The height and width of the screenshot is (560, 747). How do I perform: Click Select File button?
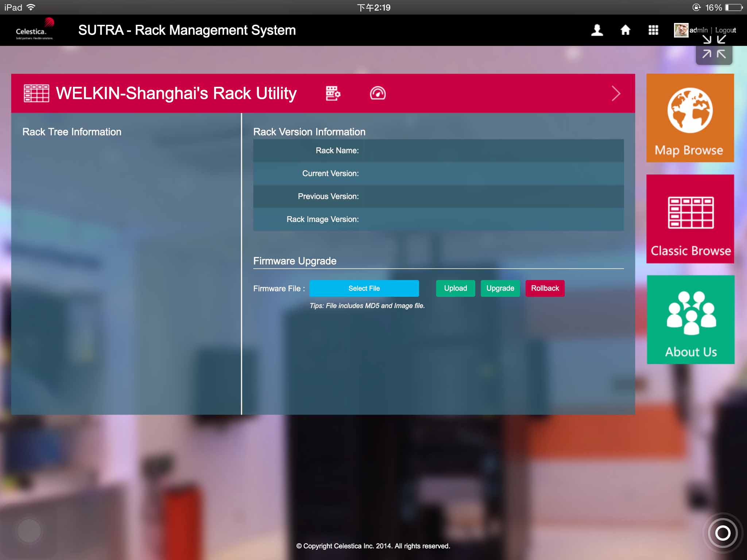[364, 288]
